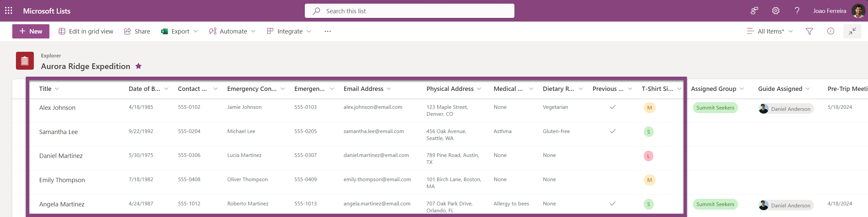Toggle the favorite star for Aurora Ridge Expedition

click(x=139, y=66)
